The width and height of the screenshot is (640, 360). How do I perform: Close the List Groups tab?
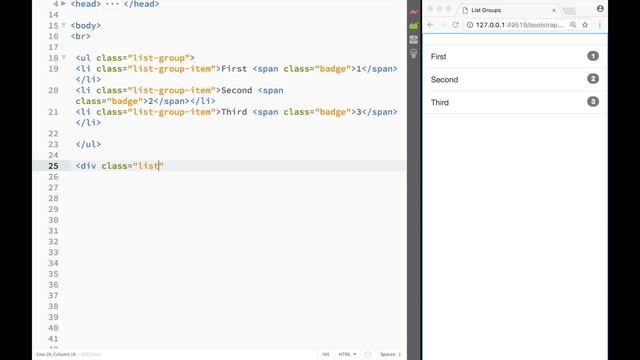554,10
